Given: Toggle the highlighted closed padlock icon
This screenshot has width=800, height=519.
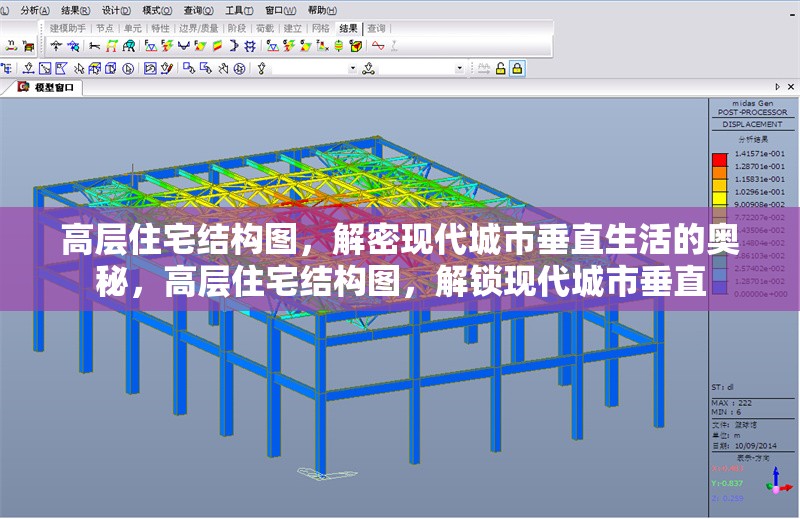Looking at the screenshot, I should [x=517, y=68].
